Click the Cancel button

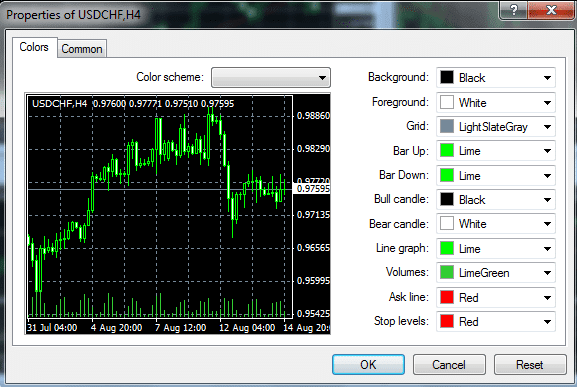[449, 365]
